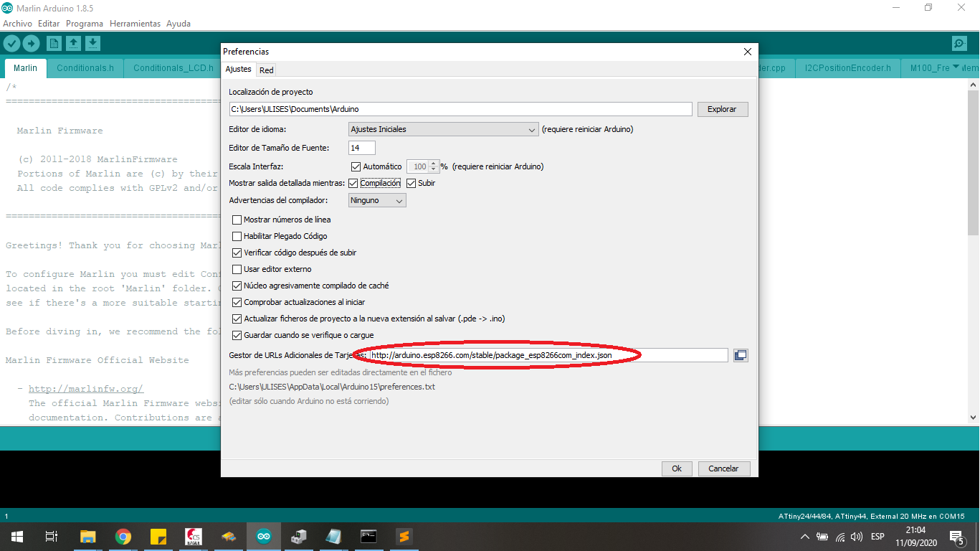Switch to the Conditionals.h editor tab
This screenshot has height=551, width=980.
point(85,68)
